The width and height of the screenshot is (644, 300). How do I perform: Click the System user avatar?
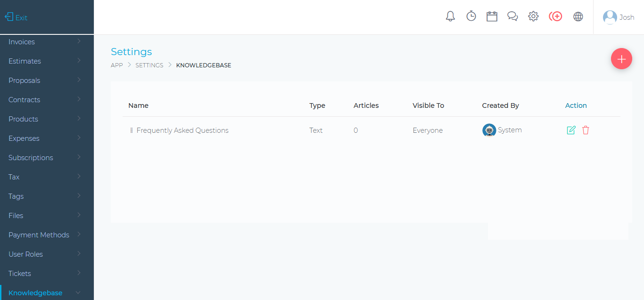click(489, 130)
